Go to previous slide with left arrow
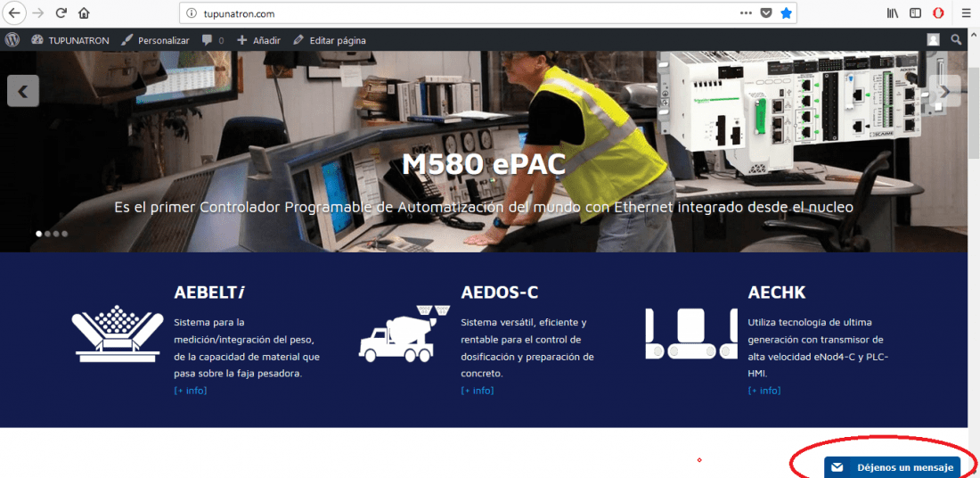Viewport: 980px width, 478px height. [23, 91]
